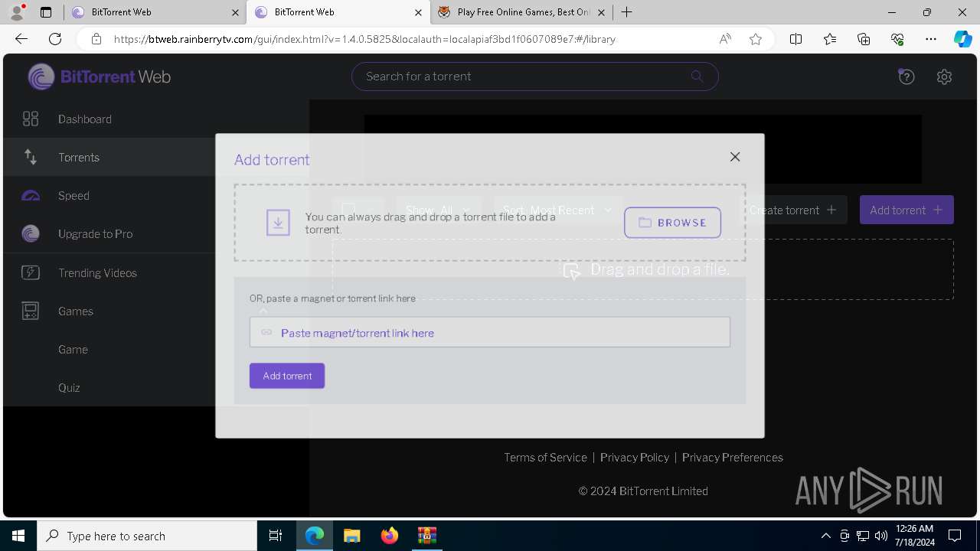Screen dimensions: 980x551
Task: Open browser Settings and more menu
Action: point(931,39)
